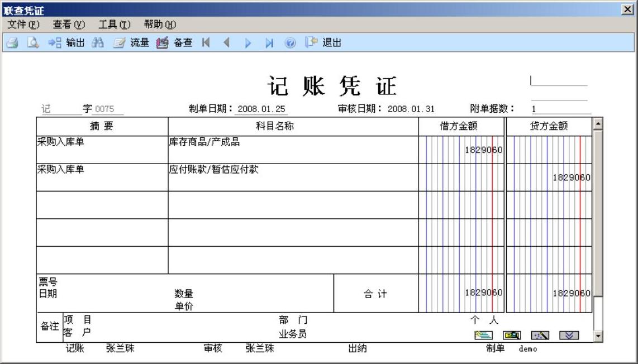Viewport: 638px width, 364px height.
Task: Click the yellow list-lines icon below 个人
Action: 483,335
